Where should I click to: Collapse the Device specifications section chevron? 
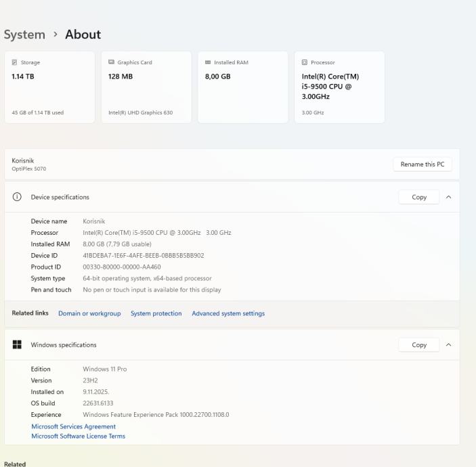click(448, 197)
